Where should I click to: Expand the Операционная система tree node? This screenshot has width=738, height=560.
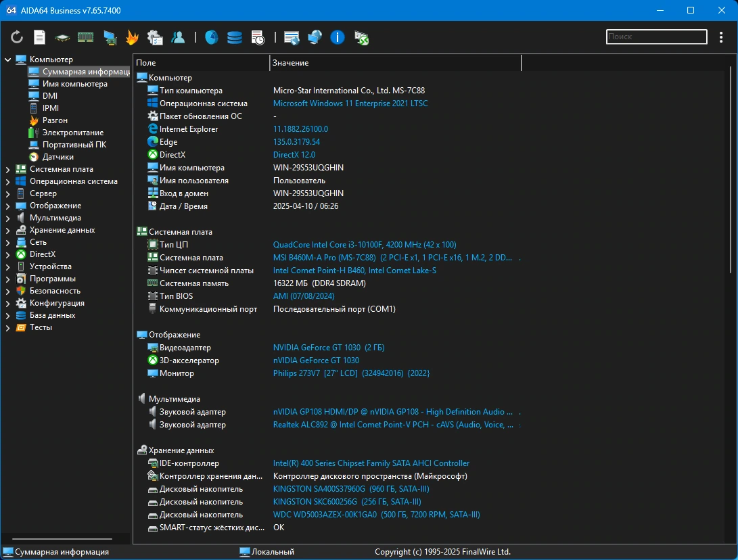[x=7, y=182]
